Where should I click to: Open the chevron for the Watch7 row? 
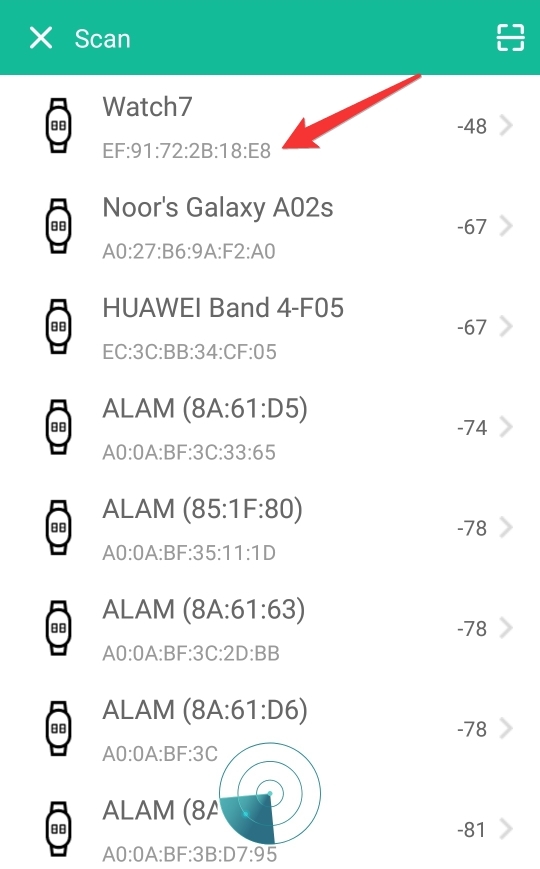(506, 126)
